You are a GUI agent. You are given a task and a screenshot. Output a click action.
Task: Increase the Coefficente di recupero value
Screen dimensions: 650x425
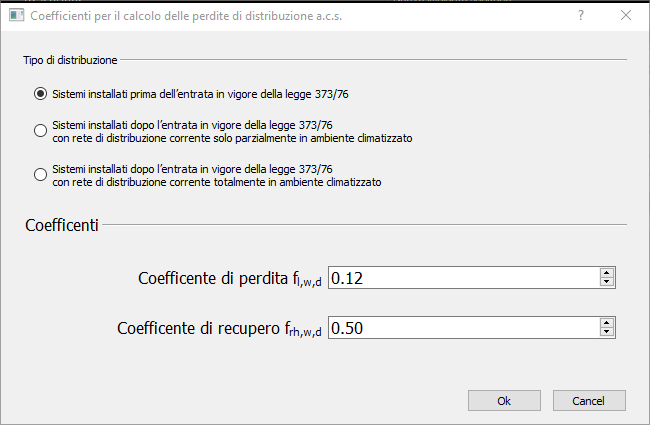(x=606, y=322)
